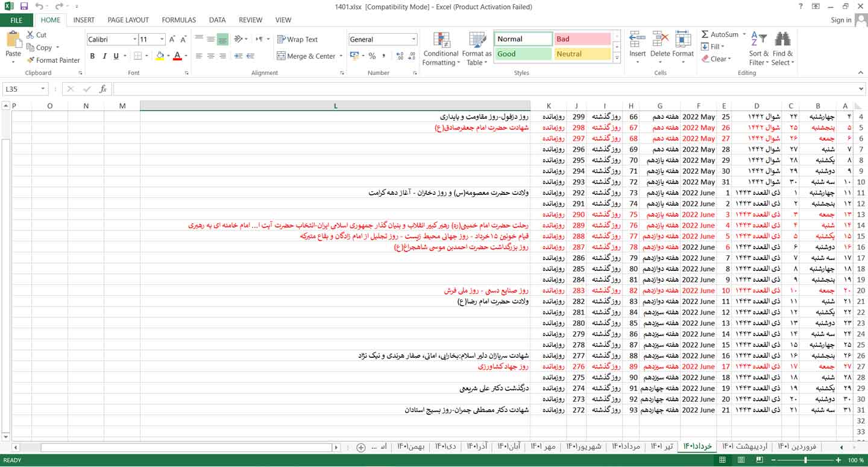
Task: Switch to FORMULAS tab
Action: (178, 20)
